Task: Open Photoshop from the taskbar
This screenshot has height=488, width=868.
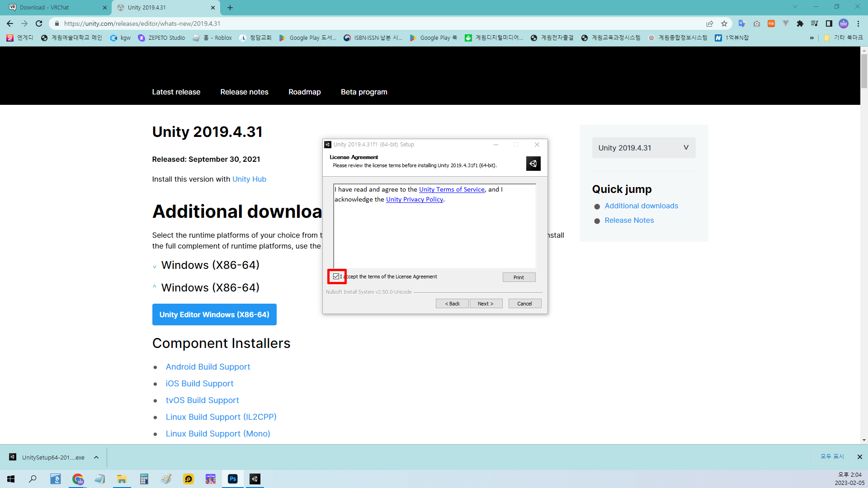Action: (233, 479)
